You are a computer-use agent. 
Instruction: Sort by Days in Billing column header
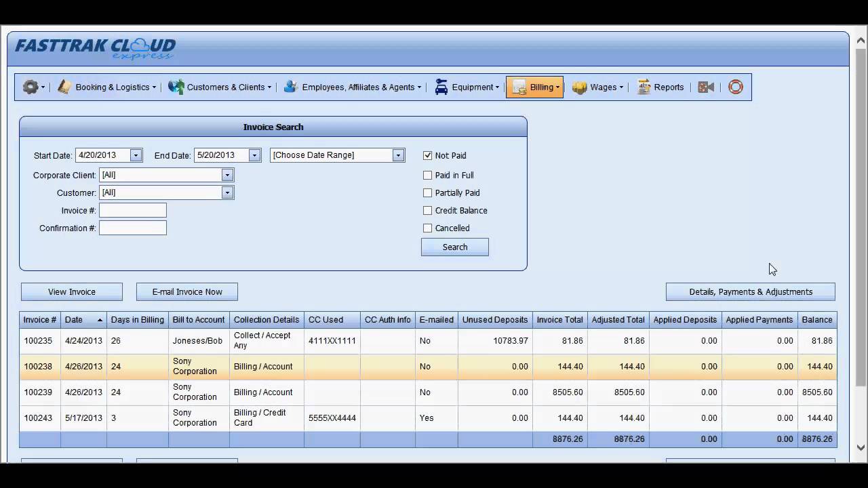point(138,320)
